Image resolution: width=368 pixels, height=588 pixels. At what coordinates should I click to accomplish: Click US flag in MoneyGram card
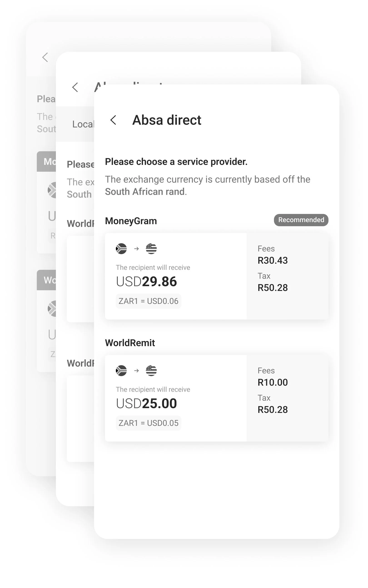[151, 249]
